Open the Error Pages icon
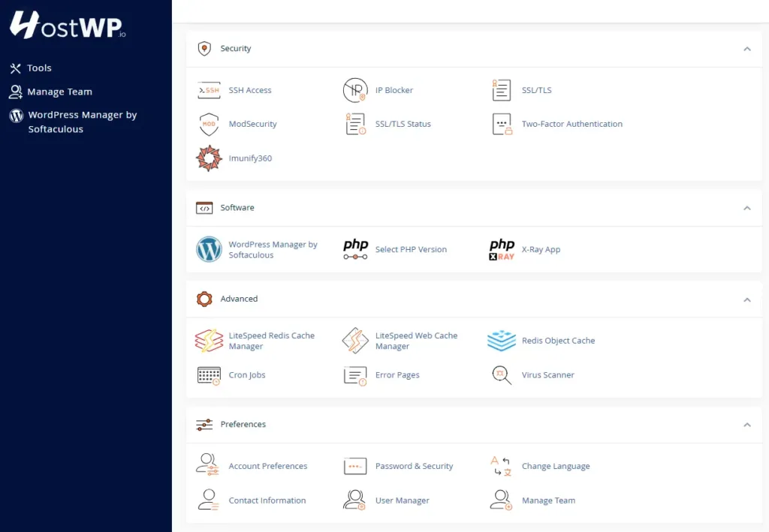The image size is (769, 532). [x=355, y=376]
